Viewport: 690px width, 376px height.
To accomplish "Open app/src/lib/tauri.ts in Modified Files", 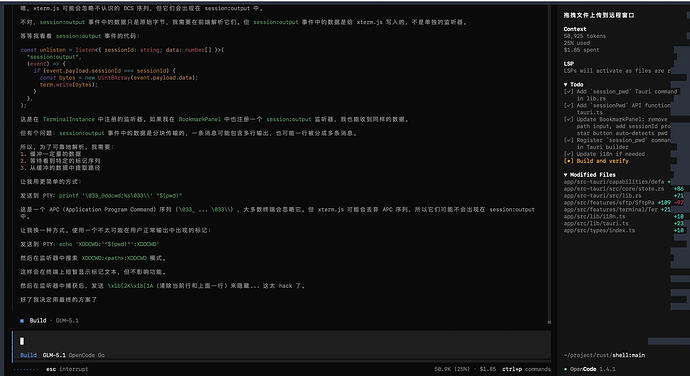I will pos(596,224).
